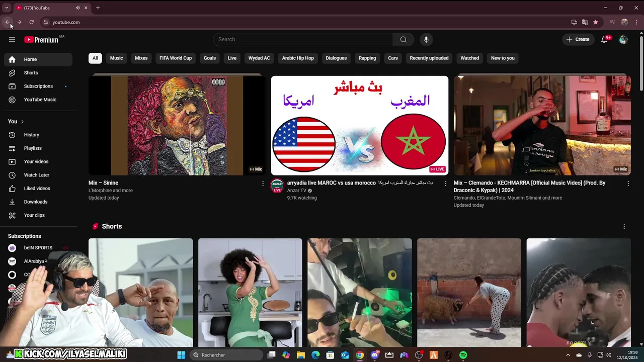Open the account avatar menu
This screenshot has width=644, height=362.
click(x=623, y=40)
